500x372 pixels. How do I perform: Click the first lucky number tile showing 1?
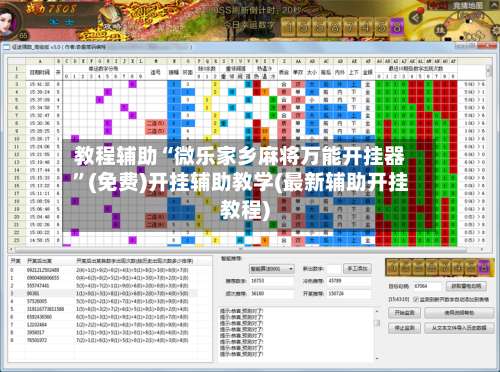[289, 27]
